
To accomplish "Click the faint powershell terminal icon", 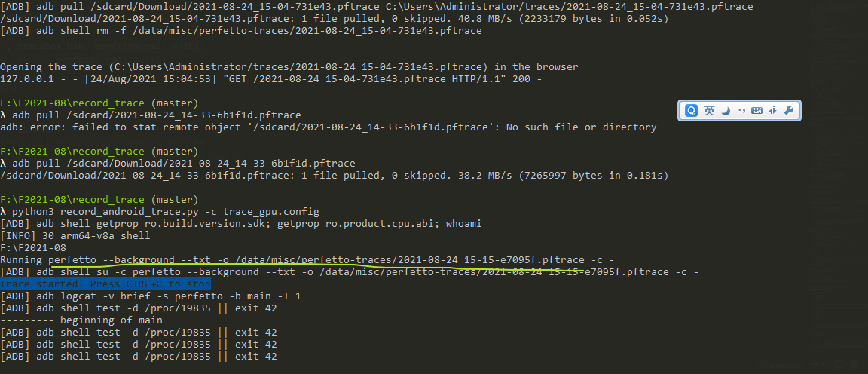I will pyautogui.click(x=763, y=365).
